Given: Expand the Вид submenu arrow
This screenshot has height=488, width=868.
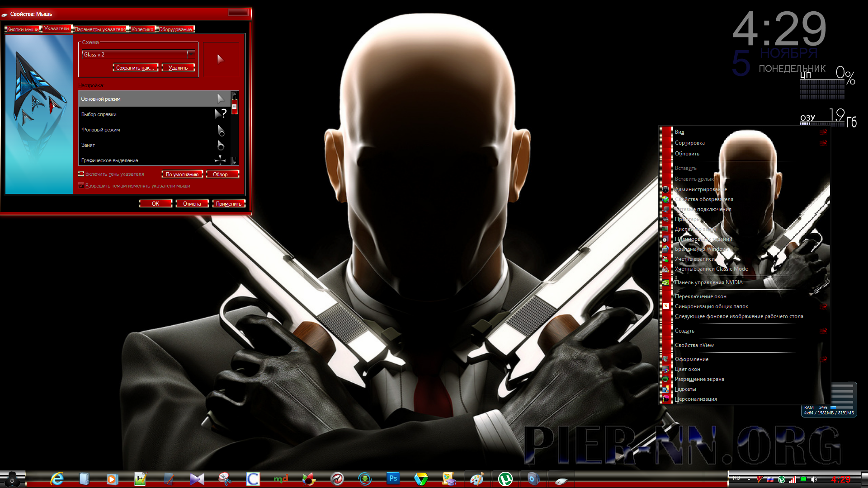Looking at the screenshot, I should 823,132.
